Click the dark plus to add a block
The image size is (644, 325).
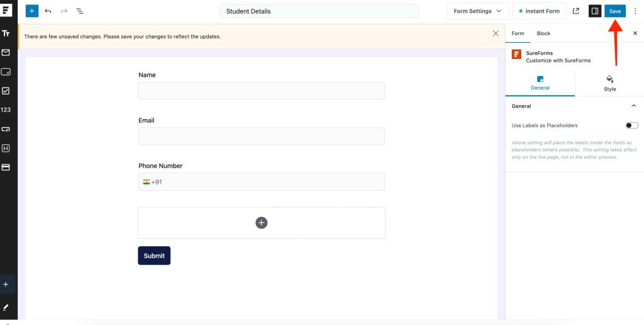(x=262, y=222)
